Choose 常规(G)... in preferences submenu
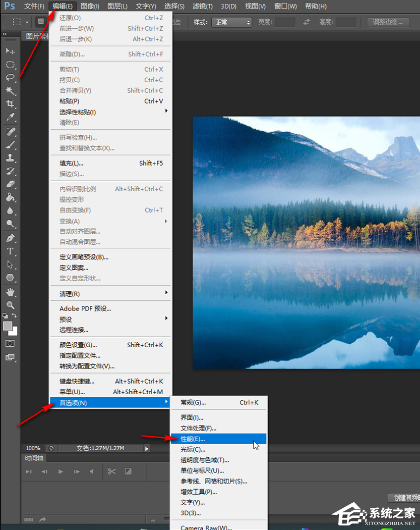 (x=218, y=402)
